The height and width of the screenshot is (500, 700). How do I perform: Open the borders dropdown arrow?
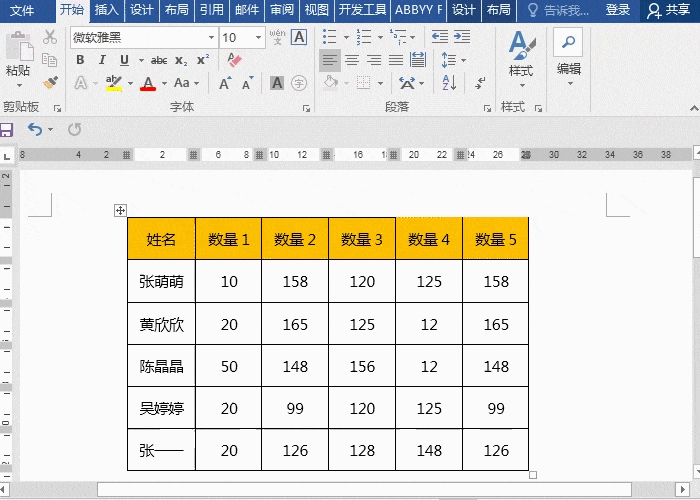pyautogui.click(x=380, y=83)
